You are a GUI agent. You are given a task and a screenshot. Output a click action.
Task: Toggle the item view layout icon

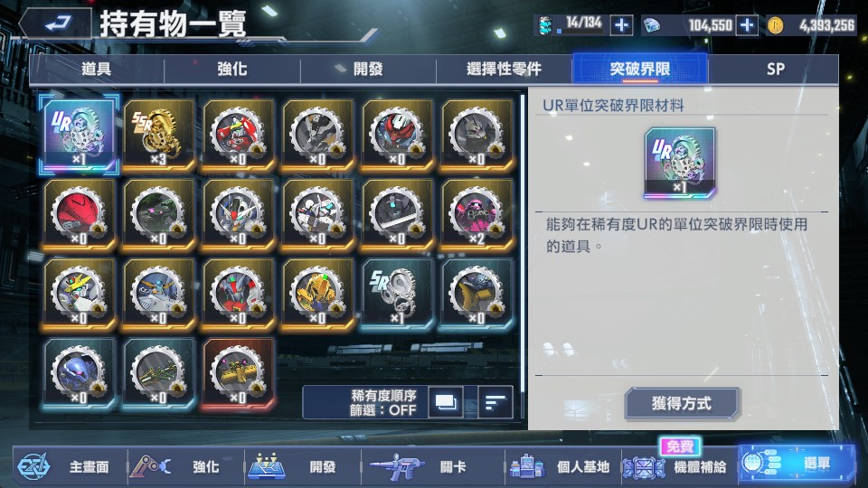446,402
